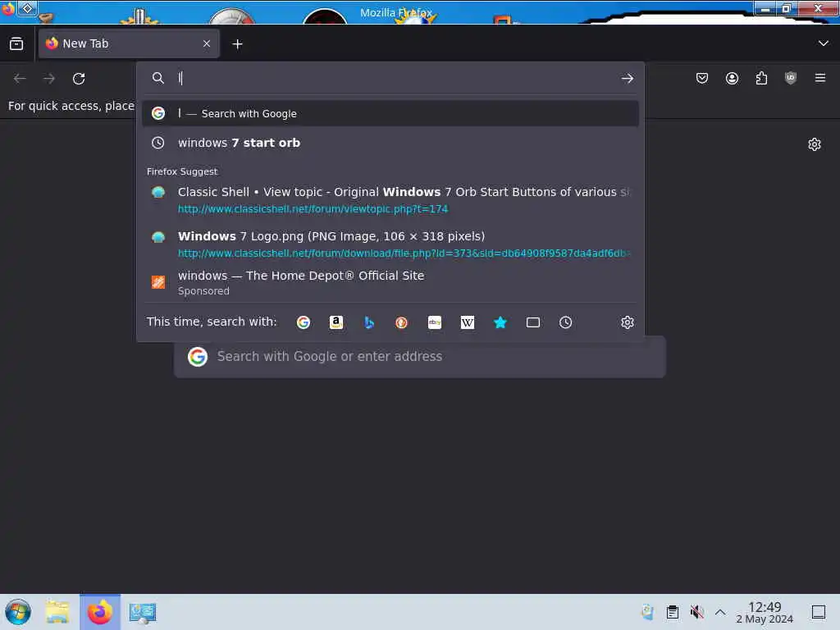Click the Go arrow in the address bar

(x=628, y=78)
